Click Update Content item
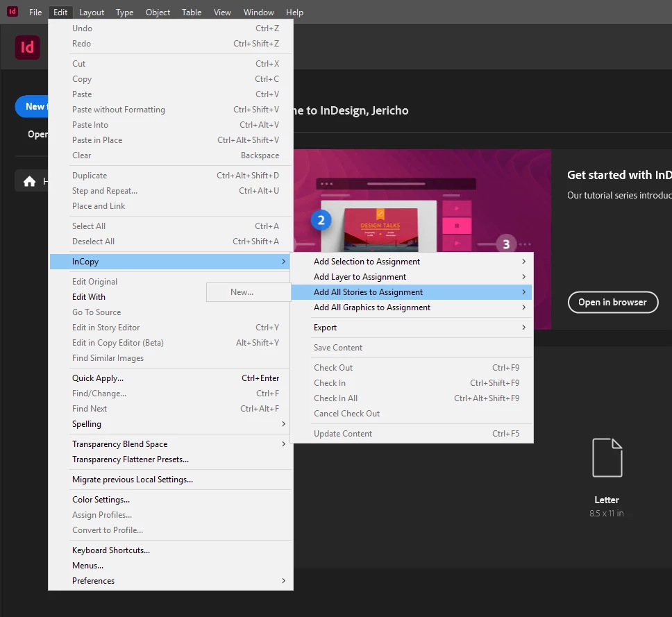 click(412, 434)
